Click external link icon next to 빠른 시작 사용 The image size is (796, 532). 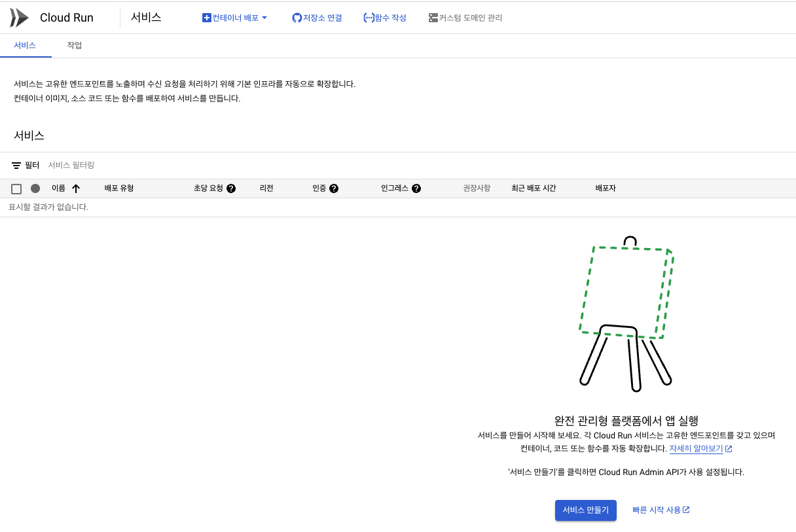(686, 510)
